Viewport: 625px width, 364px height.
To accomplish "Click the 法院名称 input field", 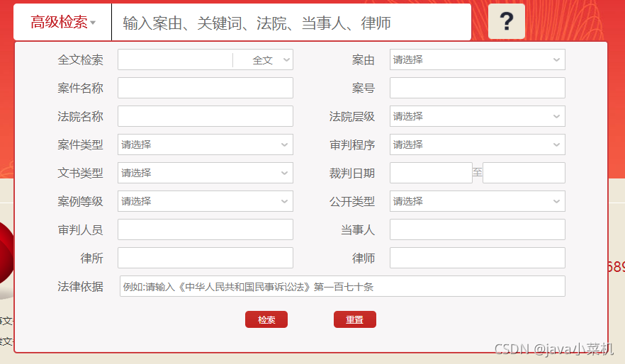I will pos(205,116).
